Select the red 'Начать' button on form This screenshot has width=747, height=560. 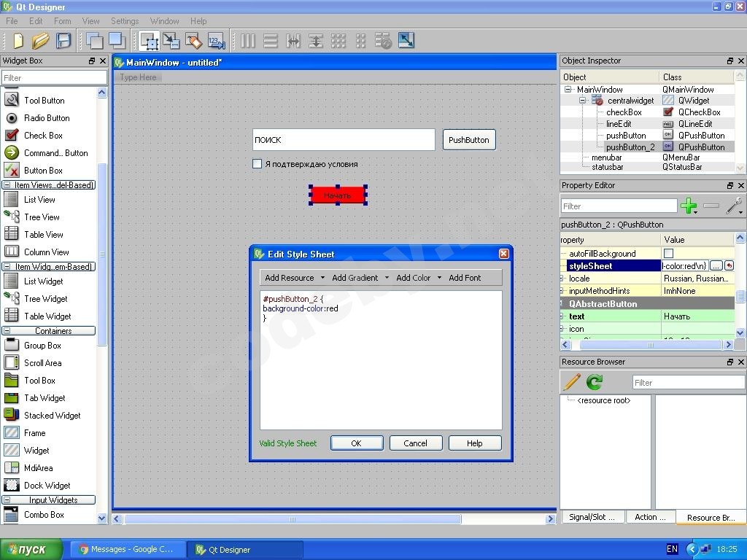pyautogui.click(x=337, y=195)
